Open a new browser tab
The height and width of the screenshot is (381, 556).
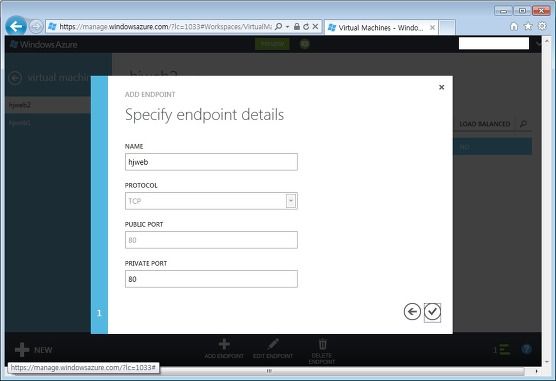[x=447, y=27]
